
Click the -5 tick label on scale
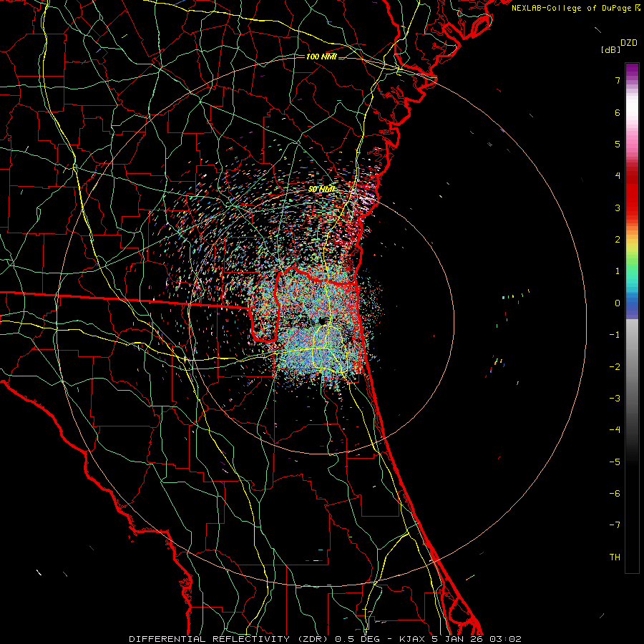615,462
